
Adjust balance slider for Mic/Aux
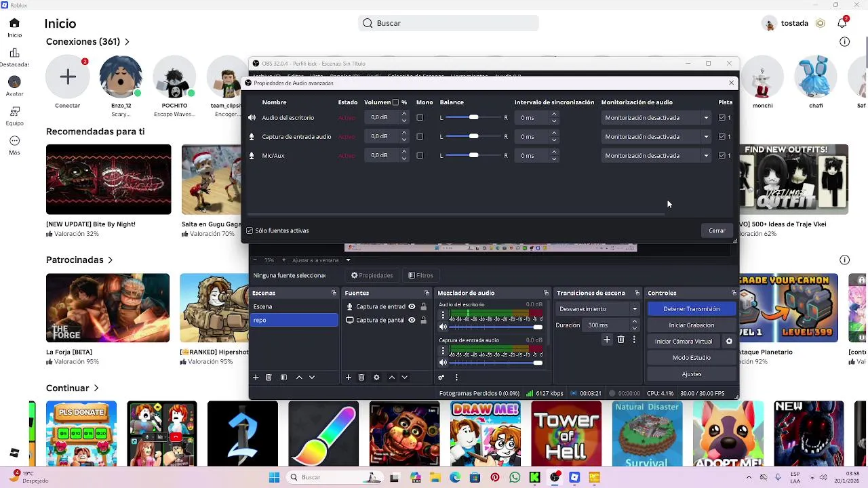pos(473,156)
